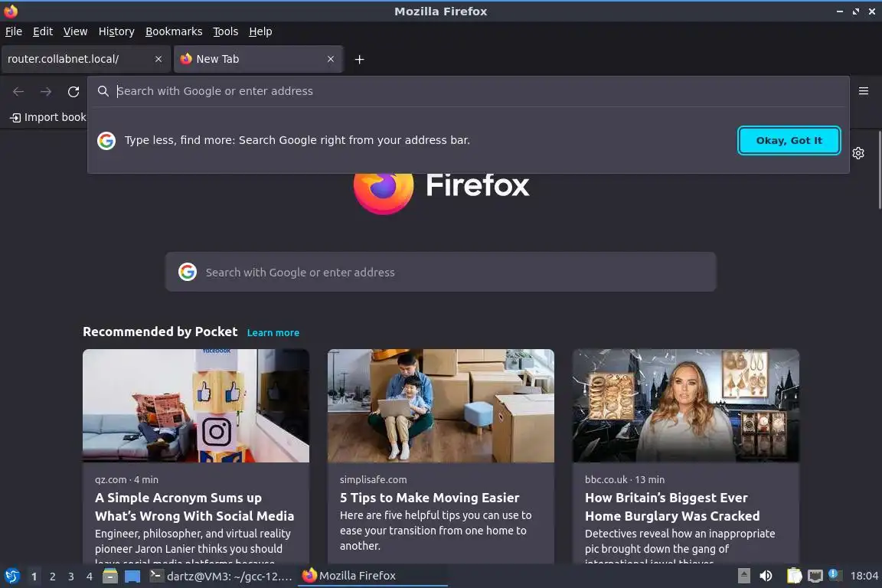This screenshot has width=882, height=588.
Task: Click the simplisafe.com source label
Action: pyautogui.click(x=374, y=480)
